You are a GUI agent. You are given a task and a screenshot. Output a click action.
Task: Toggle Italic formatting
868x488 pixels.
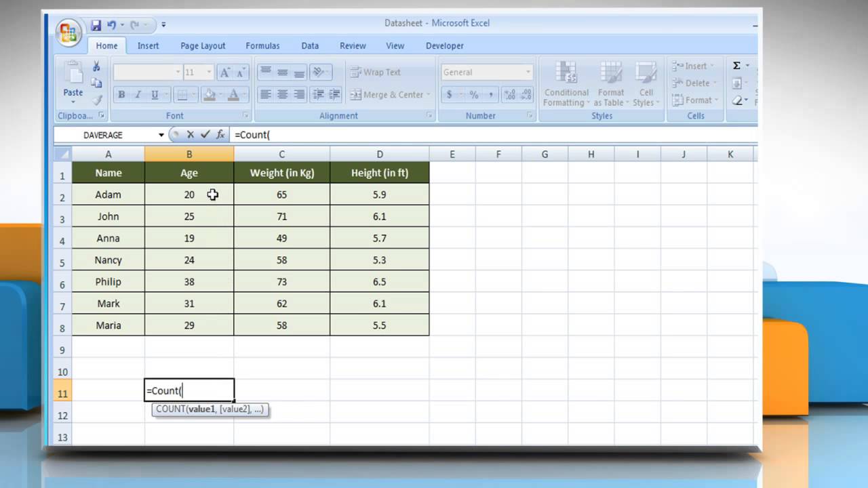[138, 95]
